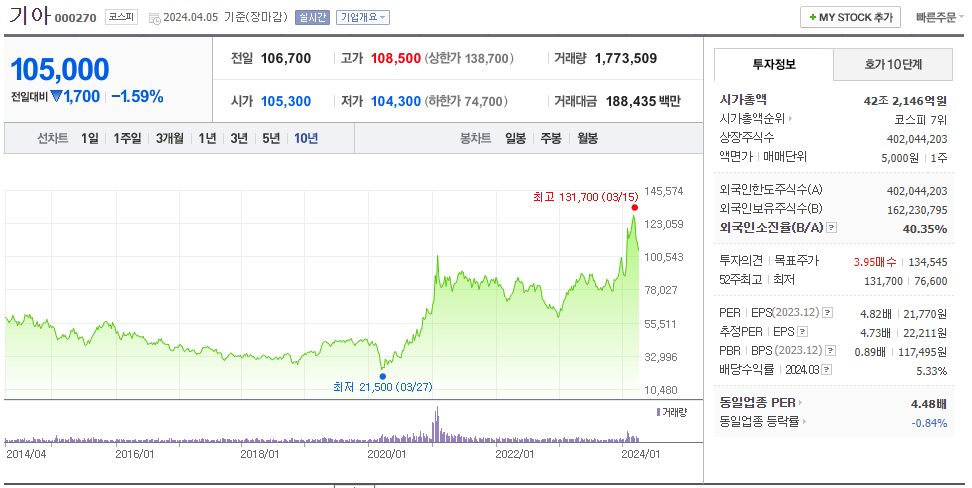Screen dimensions: 972x488
Task: Click the 외국인보유주식수(B) value 162,230,795
Action: (x=917, y=210)
